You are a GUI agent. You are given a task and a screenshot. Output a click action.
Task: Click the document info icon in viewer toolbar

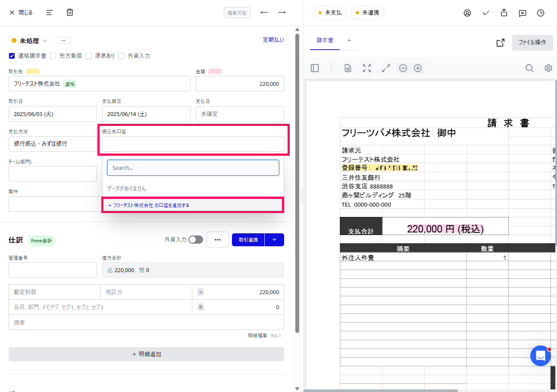click(347, 68)
